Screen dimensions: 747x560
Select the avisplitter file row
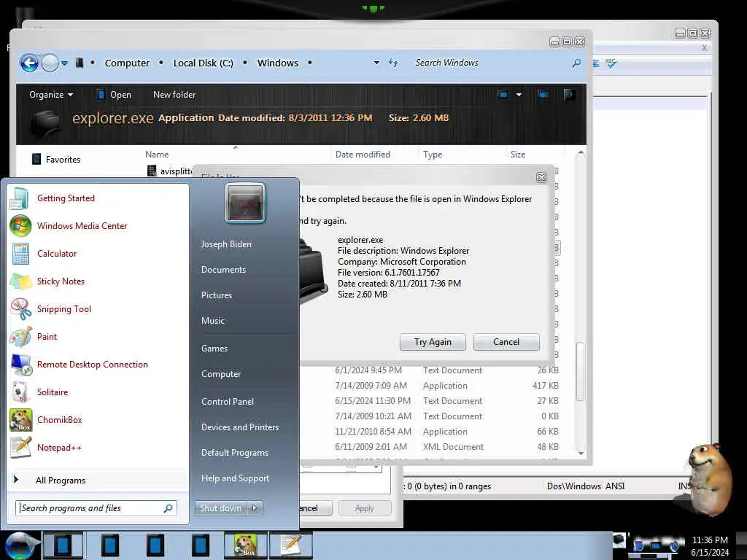tap(170, 171)
